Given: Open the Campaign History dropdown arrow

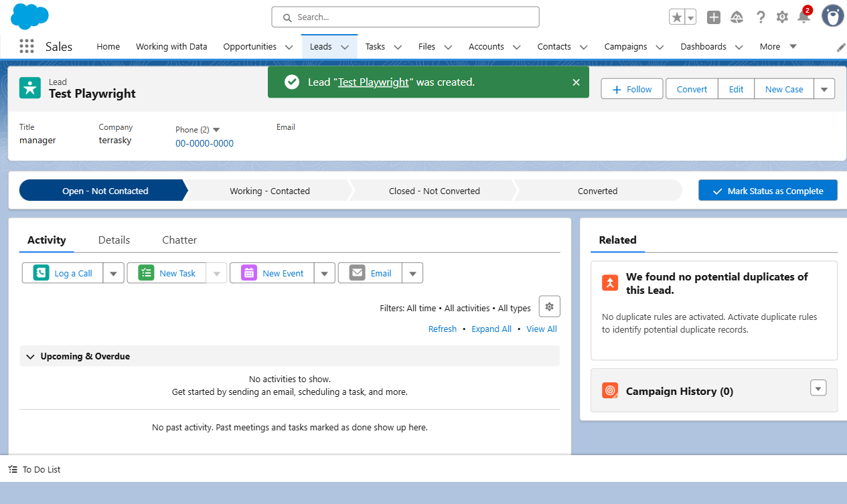Looking at the screenshot, I should coord(818,388).
